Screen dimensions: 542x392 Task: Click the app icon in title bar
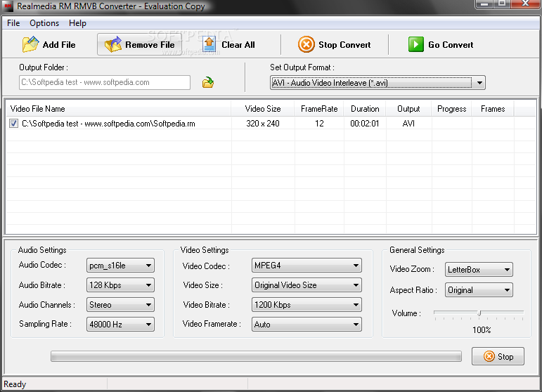[x=8, y=6]
